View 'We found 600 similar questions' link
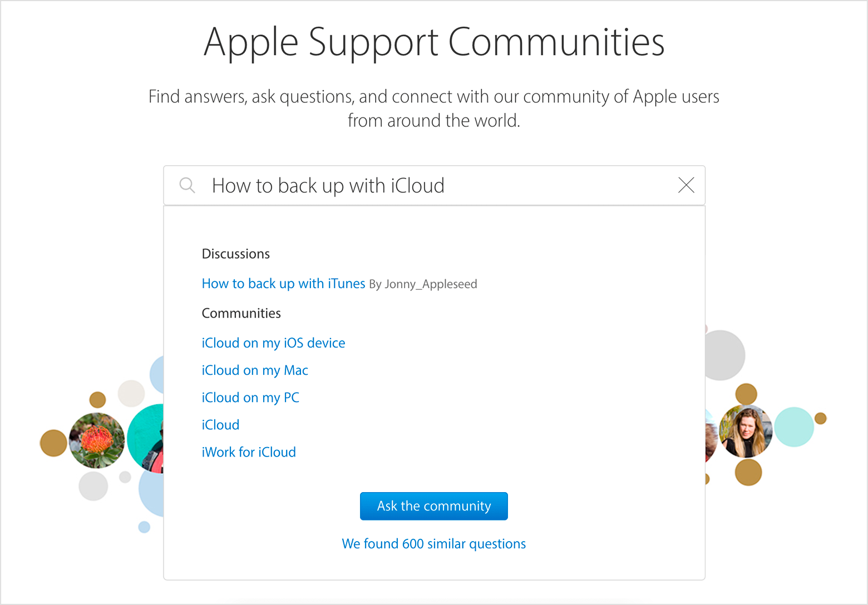 433,544
